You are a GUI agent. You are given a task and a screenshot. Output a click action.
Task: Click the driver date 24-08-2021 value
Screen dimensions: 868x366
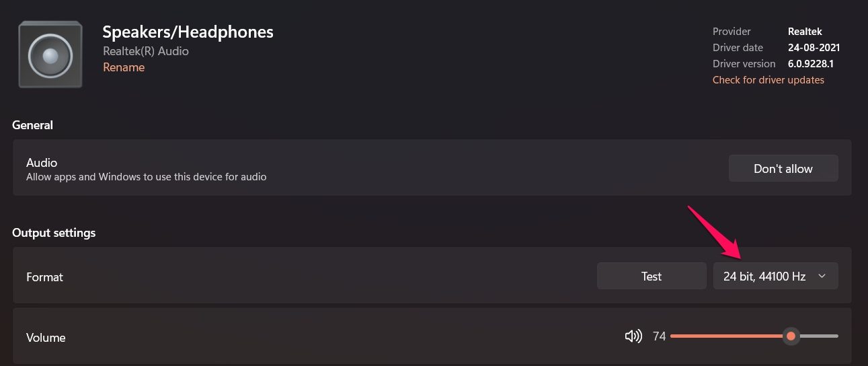coord(814,48)
